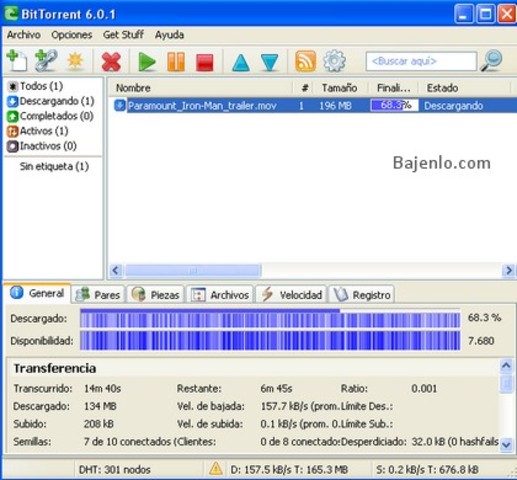Open preferences via the gear icon

pyautogui.click(x=334, y=61)
